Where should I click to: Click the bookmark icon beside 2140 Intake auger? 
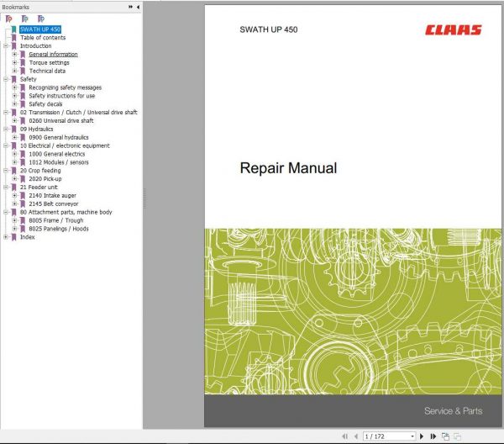click(x=23, y=196)
